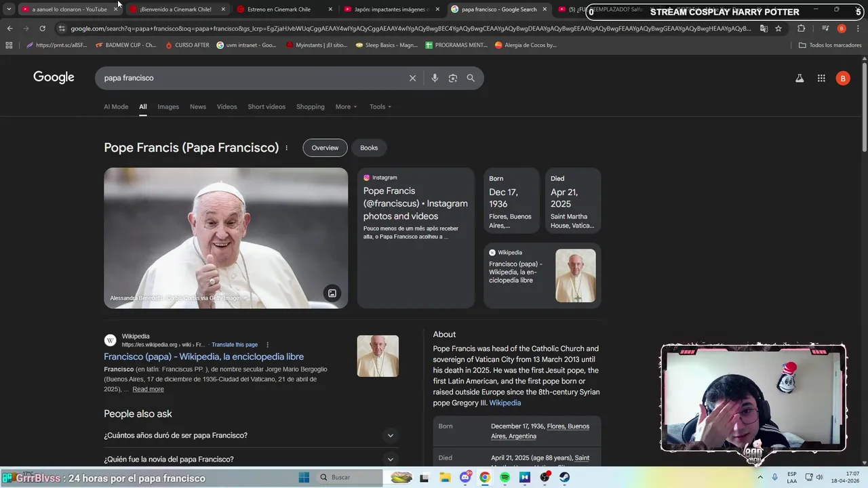
Task: Select the Books chip
Action: pos(369,148)
